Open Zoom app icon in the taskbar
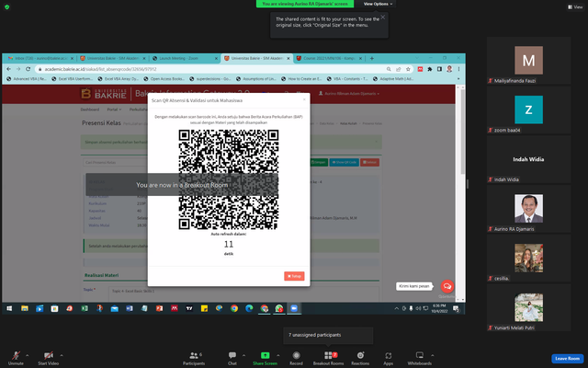This screenshot has height=368, width=588. 294,309
